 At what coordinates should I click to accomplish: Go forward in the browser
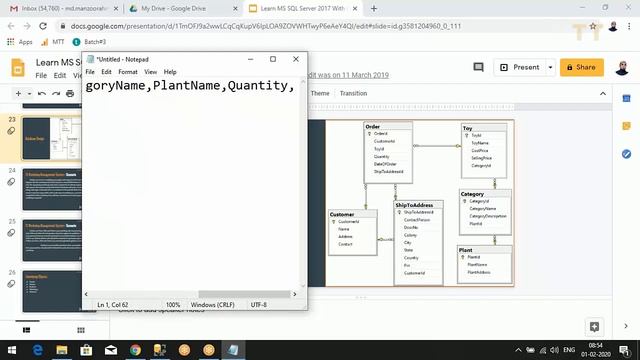[x=27, y=26]
